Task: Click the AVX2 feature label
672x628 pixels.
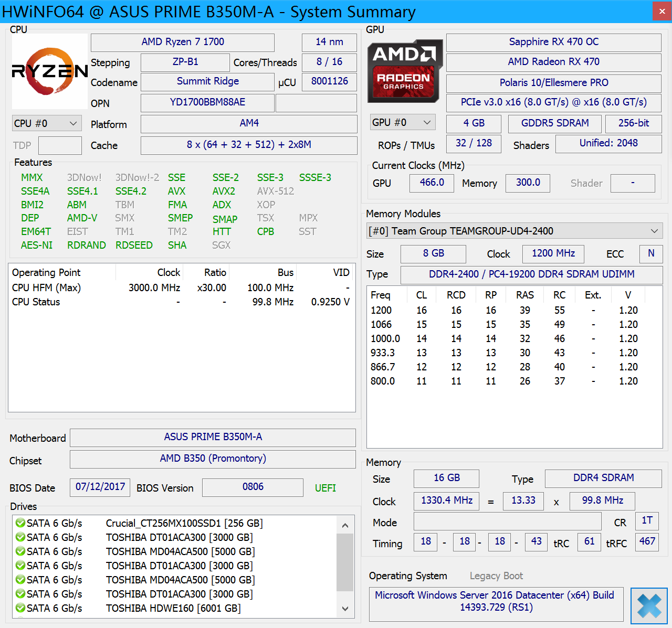Action: click(224, 191)
